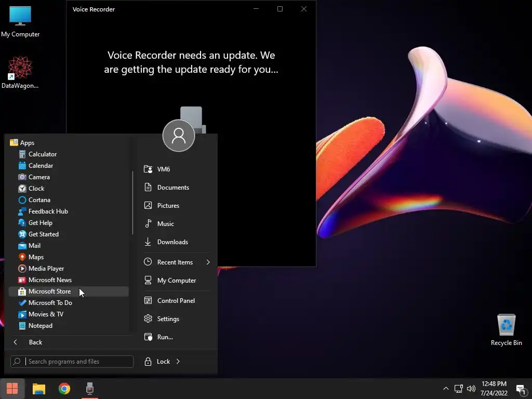
Task: Launch the Mail app
Action: 69,246
